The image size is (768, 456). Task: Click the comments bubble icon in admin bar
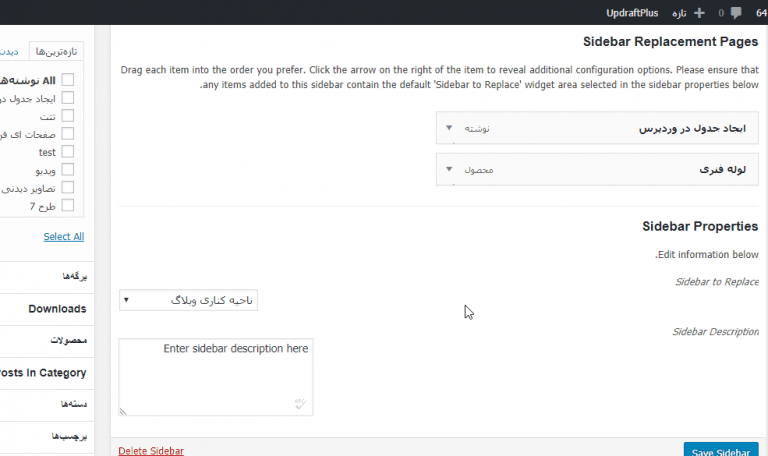[736, 13]
